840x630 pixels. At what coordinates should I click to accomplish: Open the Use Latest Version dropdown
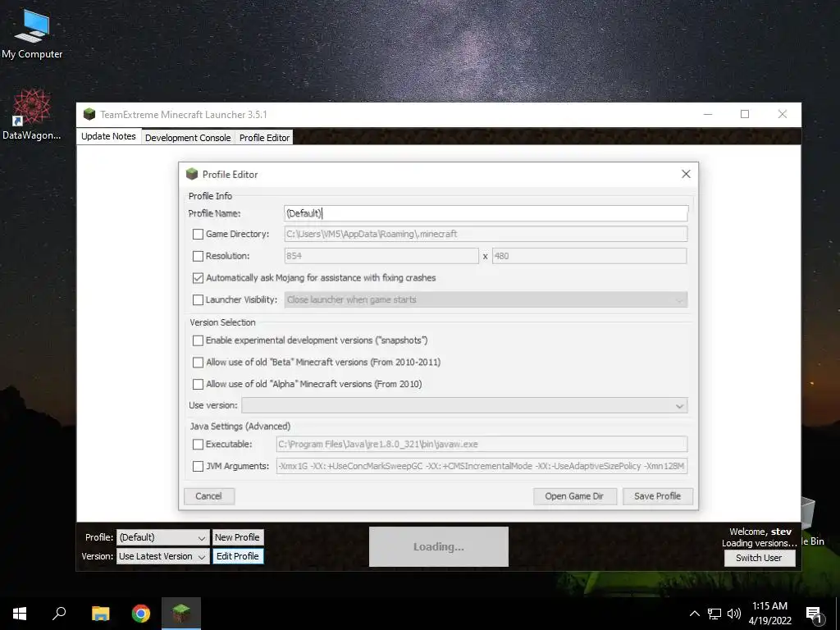tap(163, 557)
